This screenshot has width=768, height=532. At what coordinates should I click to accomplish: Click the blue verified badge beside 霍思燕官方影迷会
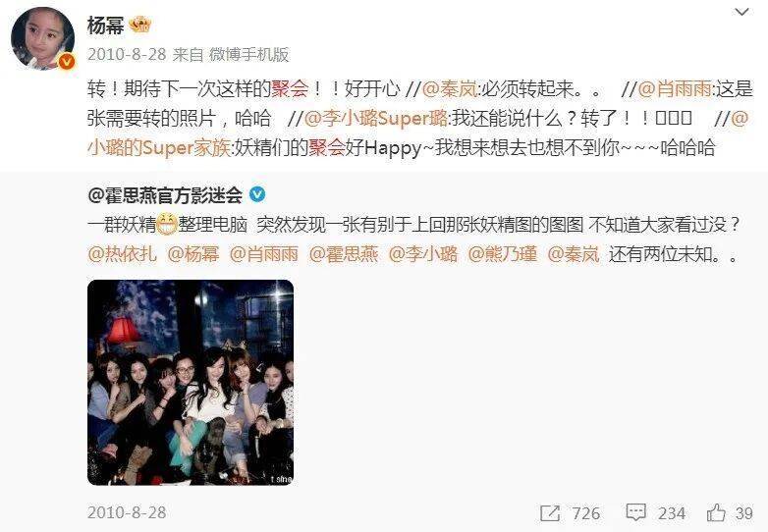click(x=257, y=194)
